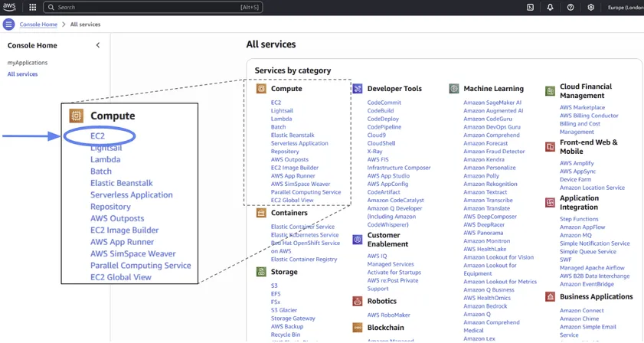This screenshot has height=343, width=644.
Task: Open Step Functions link
Action: [579, 219]
